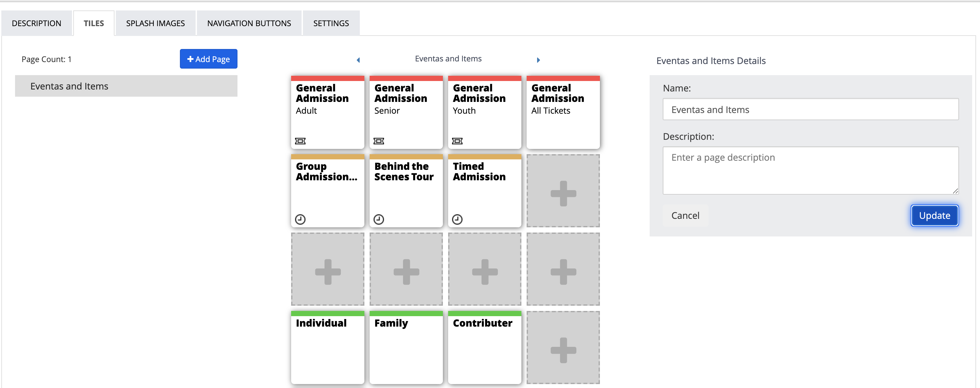Viewport: 980px width, 388px height.
Task: Focus the page Name input field
Action: pos(810,110)
